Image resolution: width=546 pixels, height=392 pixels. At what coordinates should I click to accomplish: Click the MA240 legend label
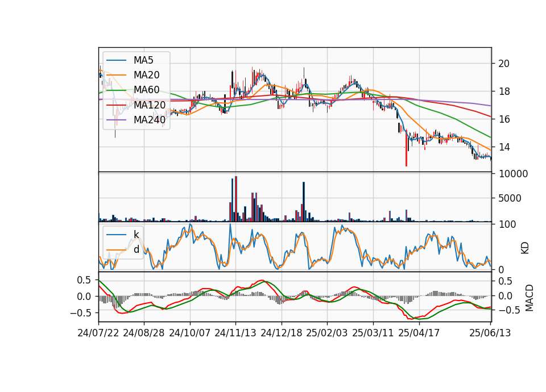(150, 120)
